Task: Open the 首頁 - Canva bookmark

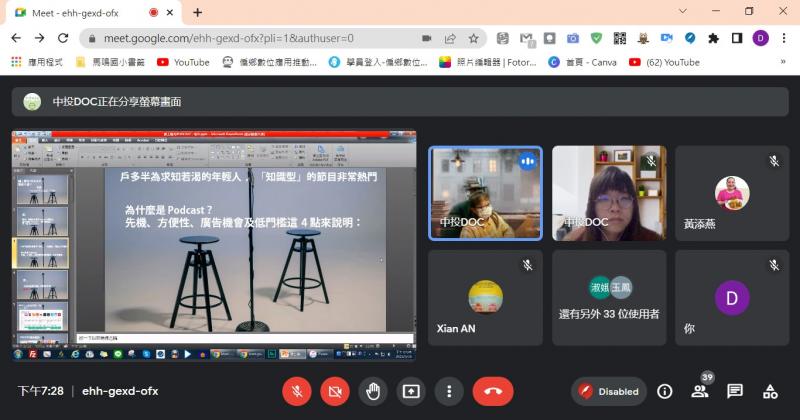Action: [x=582, y=62]
